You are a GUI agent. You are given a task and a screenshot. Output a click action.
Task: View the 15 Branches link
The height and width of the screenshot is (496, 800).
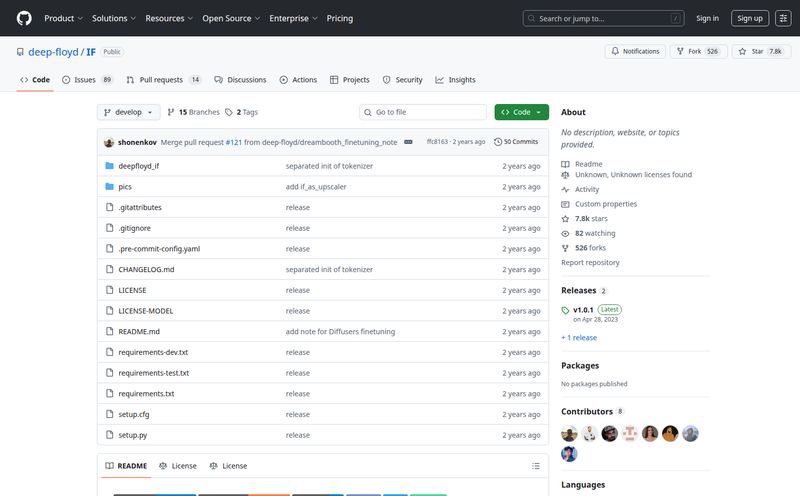(x=193, y=112)
